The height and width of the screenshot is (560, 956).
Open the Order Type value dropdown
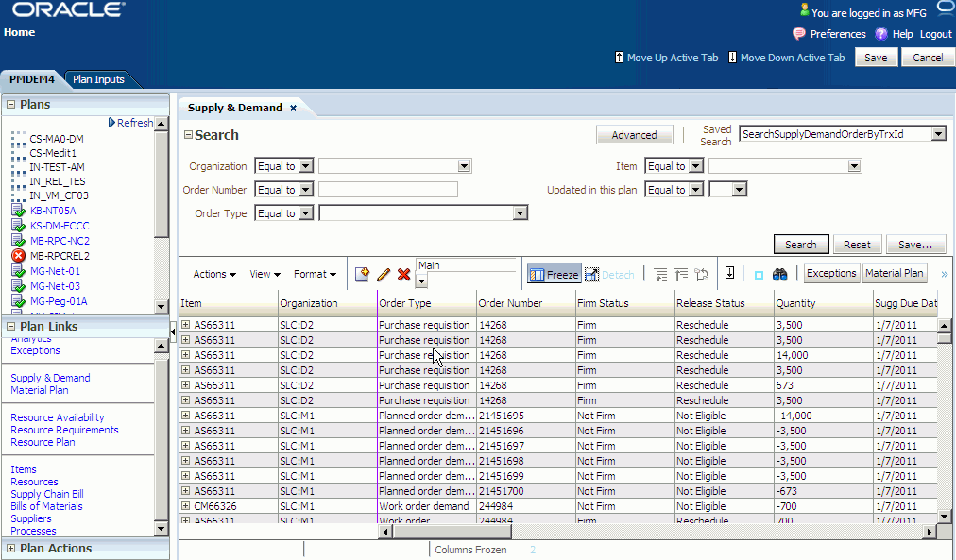[520, 213]
